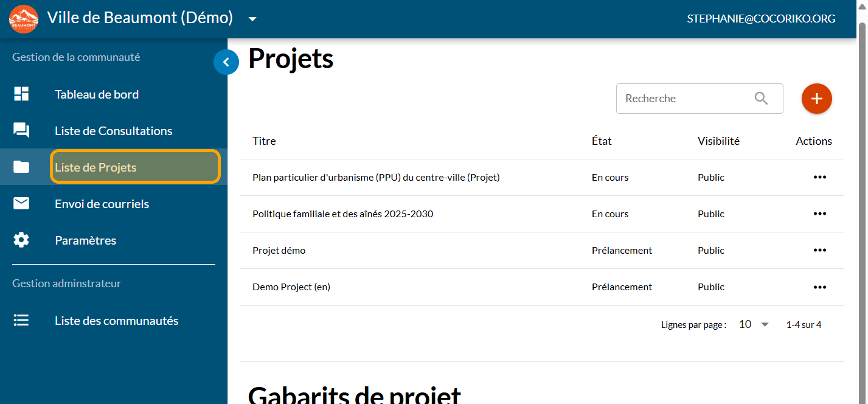
Task: Click the vertical page scrollbar
Action: [x=861, y=183]
